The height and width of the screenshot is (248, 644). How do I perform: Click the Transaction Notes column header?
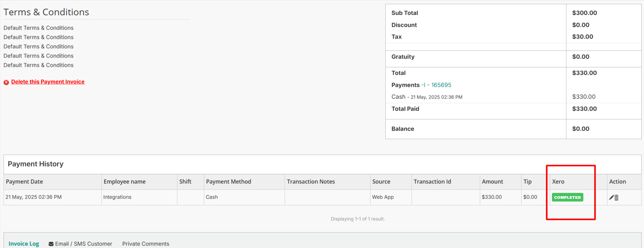(311, 181)
